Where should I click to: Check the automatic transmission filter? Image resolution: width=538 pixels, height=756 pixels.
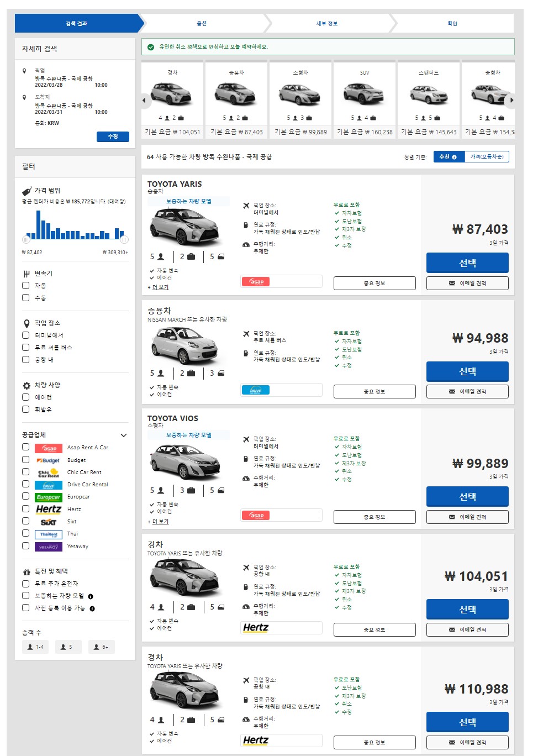click(25, 286)
